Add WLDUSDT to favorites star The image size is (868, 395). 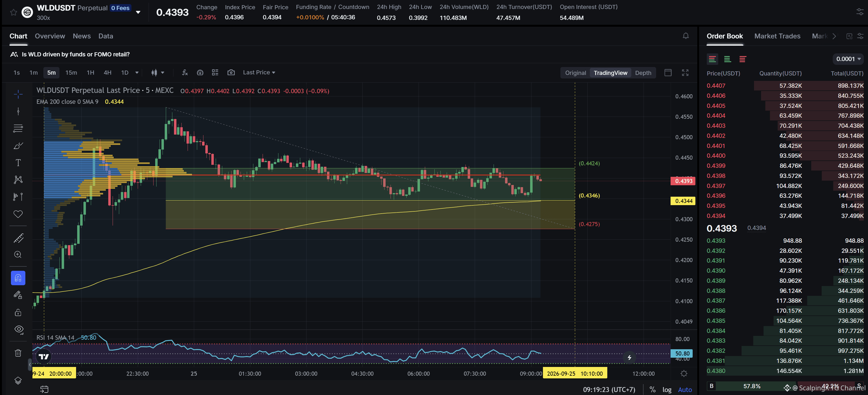(x=13, y=13)
